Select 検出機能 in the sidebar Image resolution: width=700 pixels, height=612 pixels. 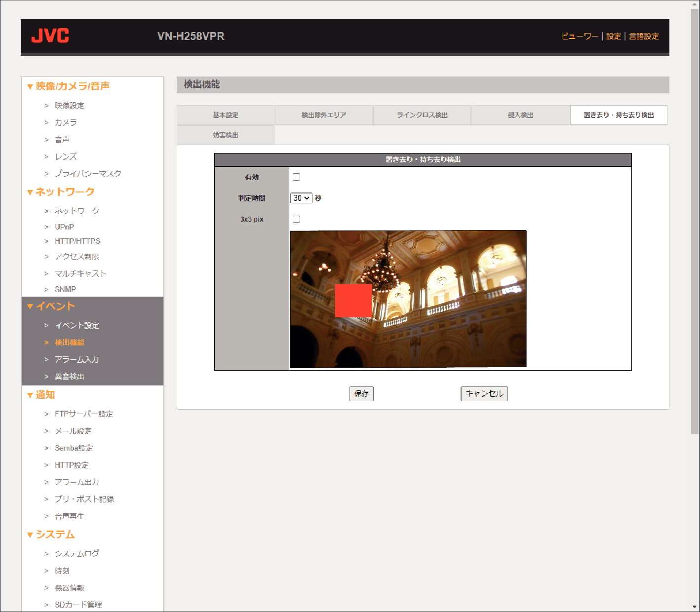pos(70,343)
